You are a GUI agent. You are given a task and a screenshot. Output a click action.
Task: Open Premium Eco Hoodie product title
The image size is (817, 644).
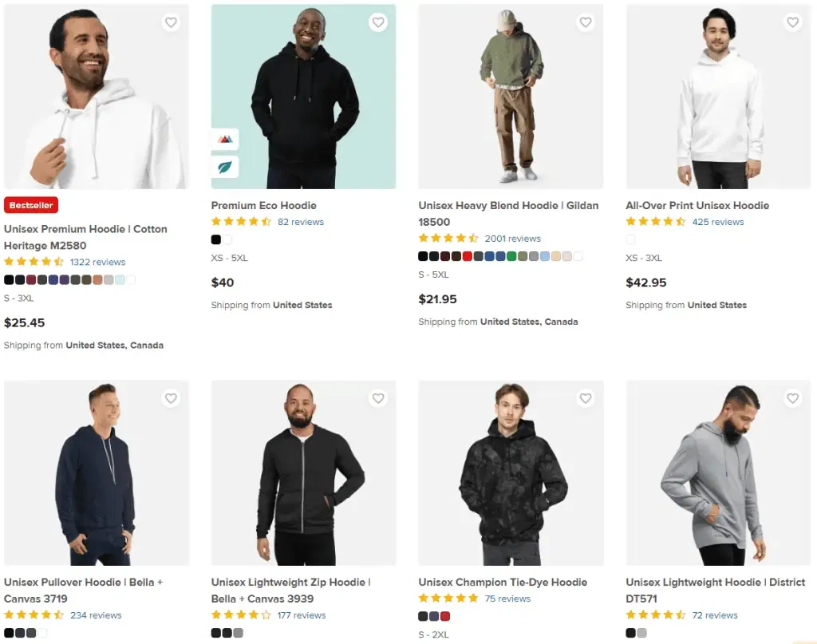click(x=263, y=205)
